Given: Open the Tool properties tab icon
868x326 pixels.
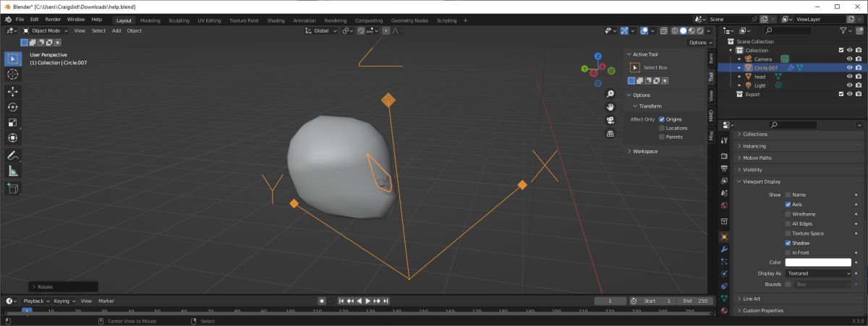Looking at the screenshot, I should 724,140.
